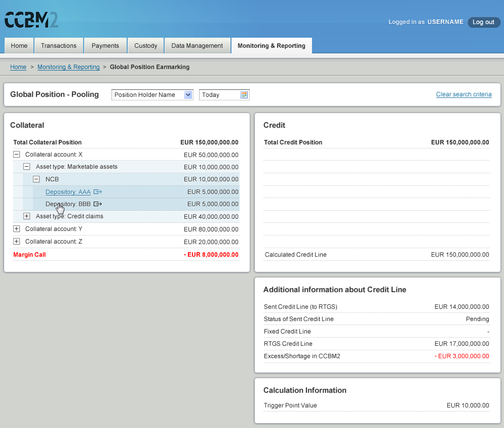Open the Depository: AAA link
The image size is (504, 428).
[x=68, y=192]
